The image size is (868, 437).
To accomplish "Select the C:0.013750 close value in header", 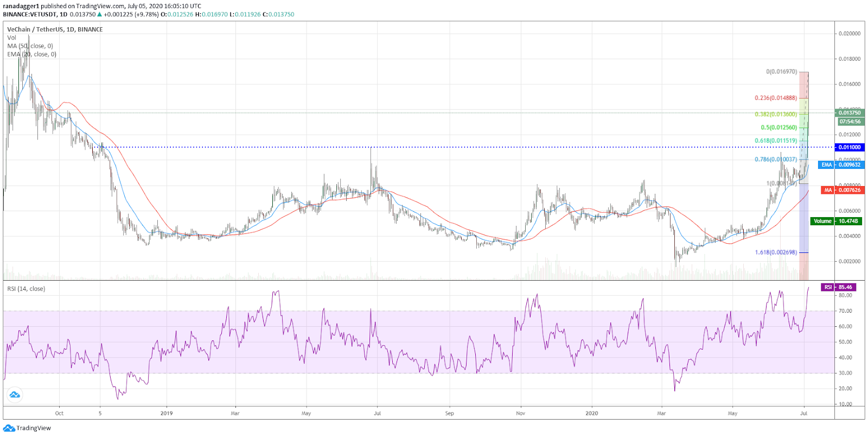I will [x=278, y=15].
